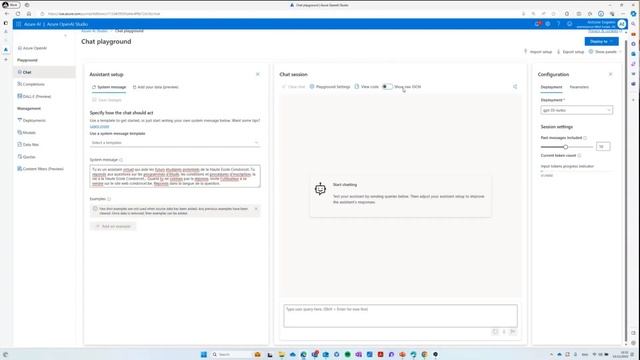Follow the Learn more link

(x=99, y=127)
